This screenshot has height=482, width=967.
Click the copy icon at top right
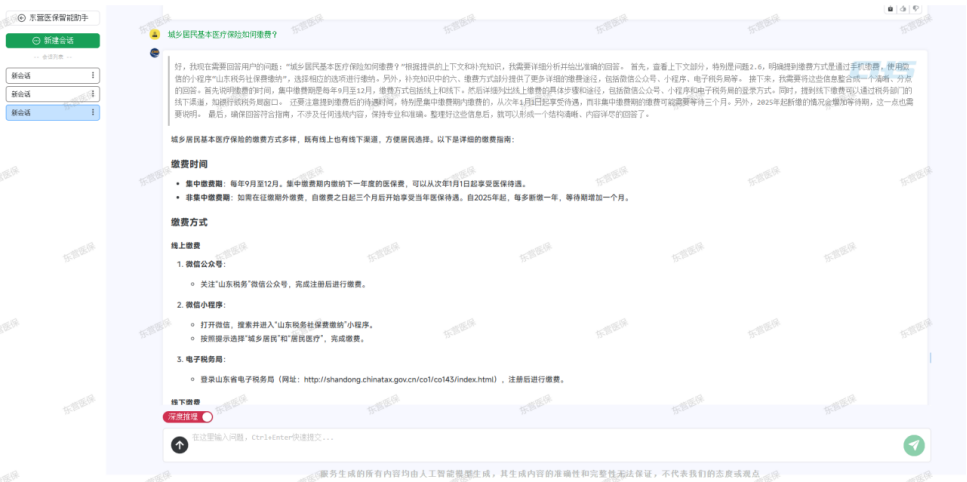coord(891,8)
